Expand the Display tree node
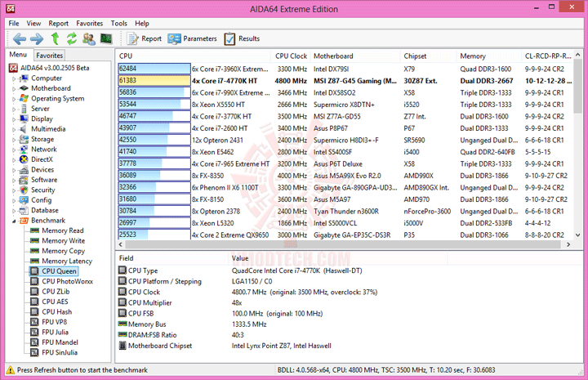 pyautogui.click(x=14, y=119)
